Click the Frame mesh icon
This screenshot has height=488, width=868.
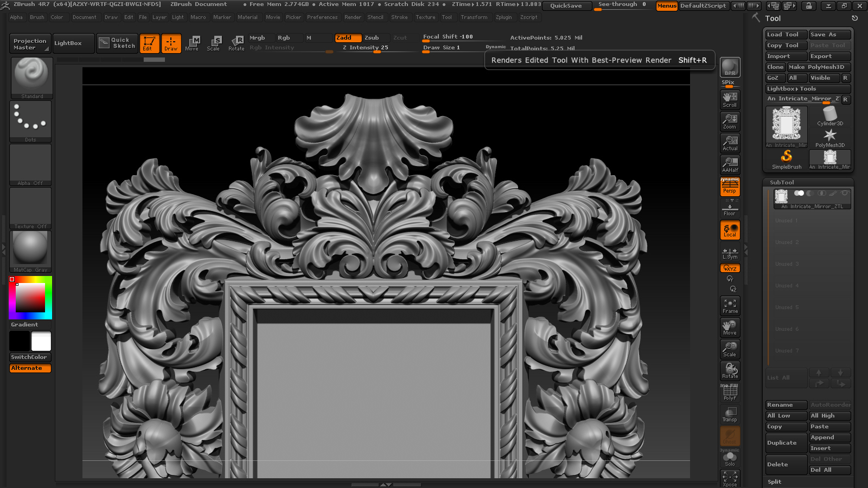click(x=730, y=306)
